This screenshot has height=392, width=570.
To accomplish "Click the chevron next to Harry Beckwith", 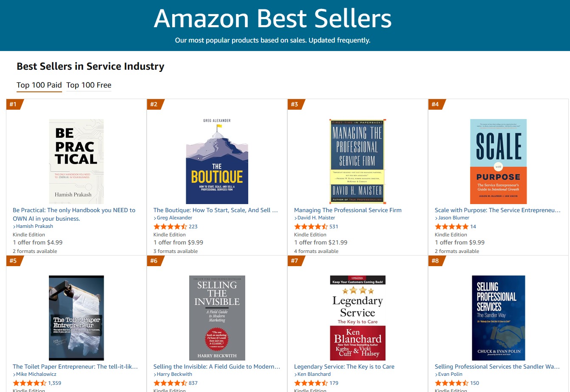I will point(154,374).
